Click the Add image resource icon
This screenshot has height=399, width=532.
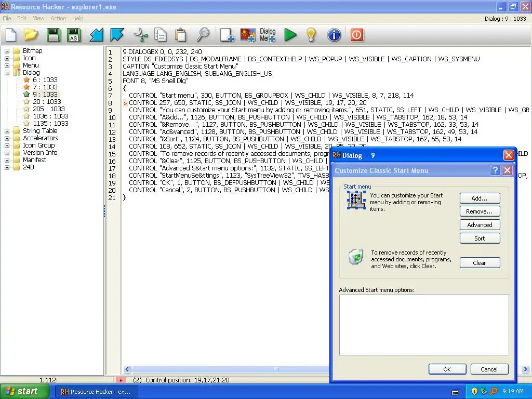(x=248, y=35)
